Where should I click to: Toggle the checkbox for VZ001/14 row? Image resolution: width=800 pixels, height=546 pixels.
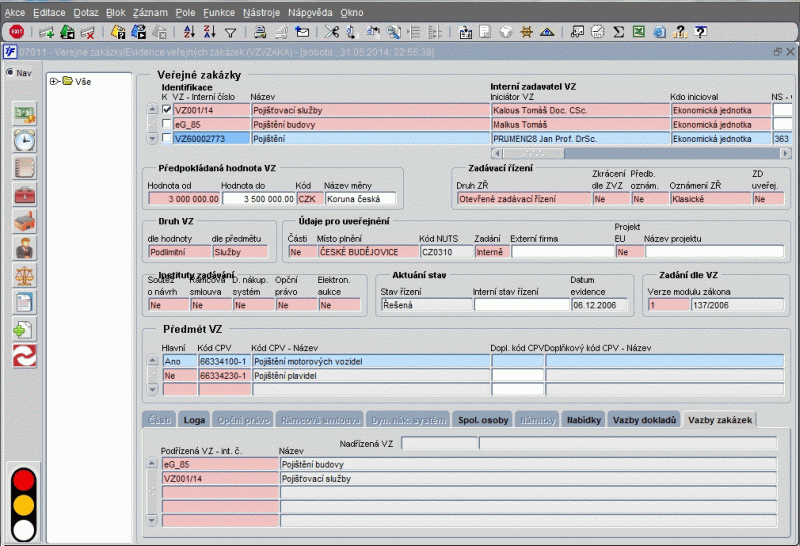[167, 110]
